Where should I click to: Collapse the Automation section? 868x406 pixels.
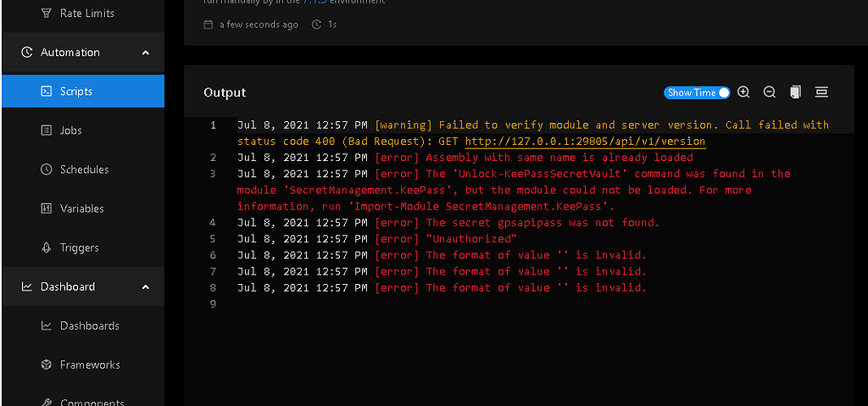pyautogui.click(x=146, y=53)
